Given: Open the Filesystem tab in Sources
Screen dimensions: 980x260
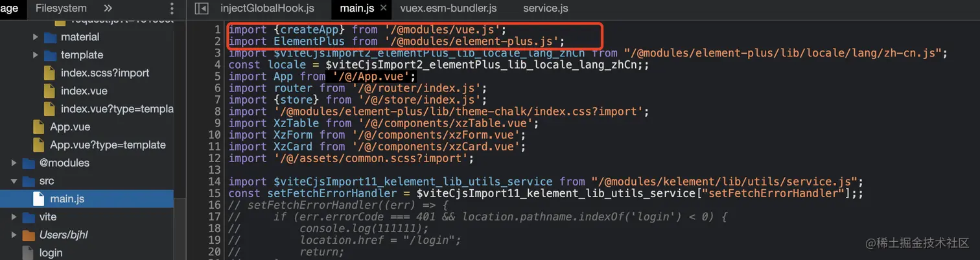Looking at the screenshot, I should 61,8.
